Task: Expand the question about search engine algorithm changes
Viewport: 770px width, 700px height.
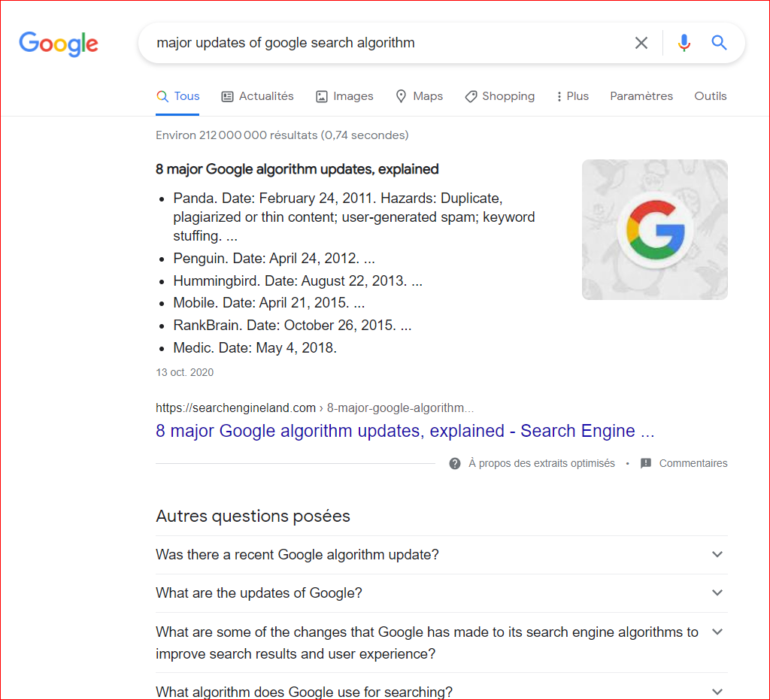Action: click(441, 642)
